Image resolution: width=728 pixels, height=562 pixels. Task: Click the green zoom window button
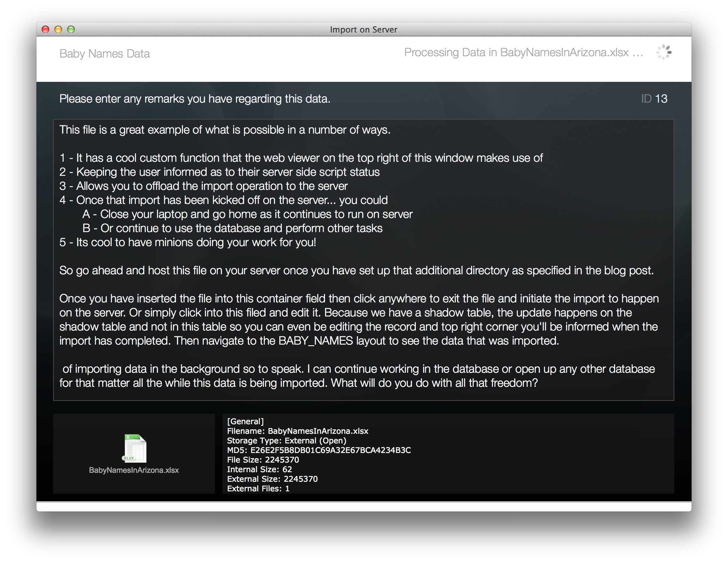[71, 29]
